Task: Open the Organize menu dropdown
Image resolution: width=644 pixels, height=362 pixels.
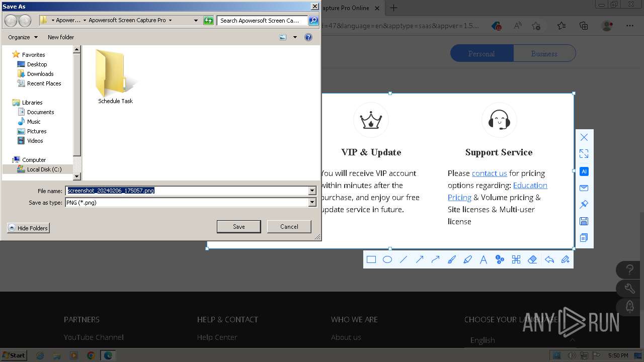Action: [23, 37]
